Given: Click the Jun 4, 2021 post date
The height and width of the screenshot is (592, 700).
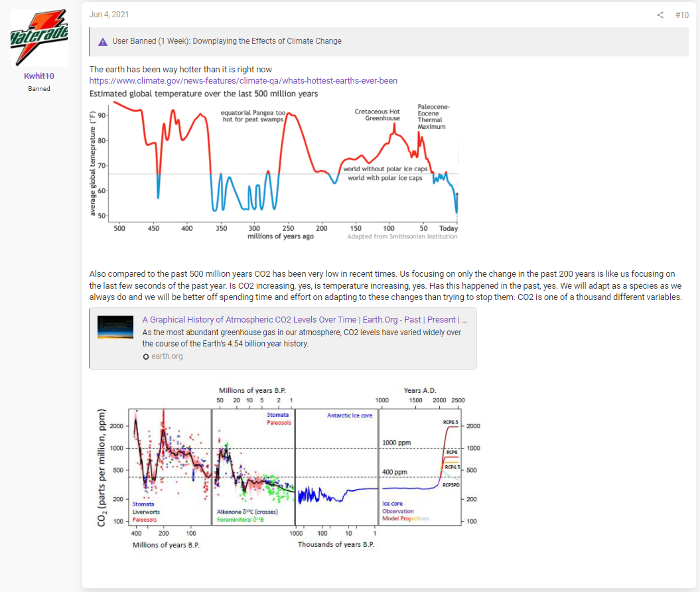Looking at the screenshot, I should click(x=109, y=15).
